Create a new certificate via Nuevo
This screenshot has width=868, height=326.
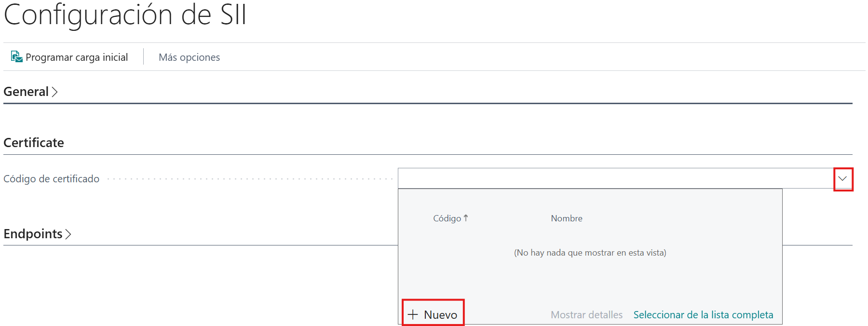click(x=440, y=315)
